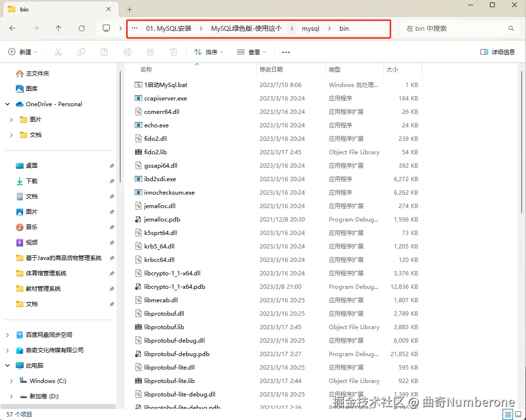Click the paste clipboard icon
The image size is (526, 420).
coord(104,52)
